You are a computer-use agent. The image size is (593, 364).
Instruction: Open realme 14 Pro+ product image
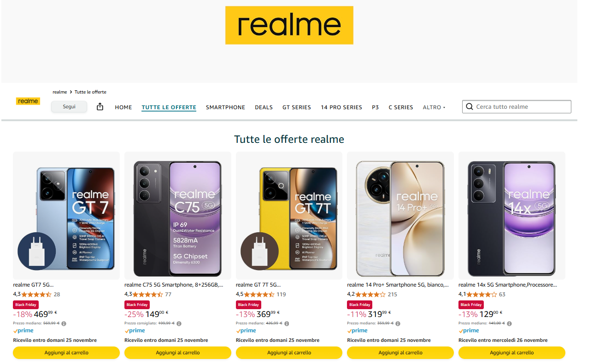[x=400, y=216]
